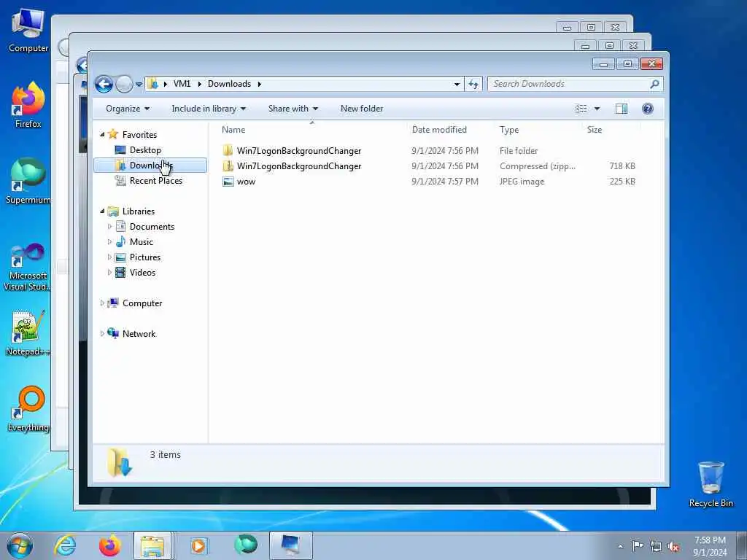Expand the Music library node
The image size is (747, 560).
pyautogui.click(x=109, y=241)
